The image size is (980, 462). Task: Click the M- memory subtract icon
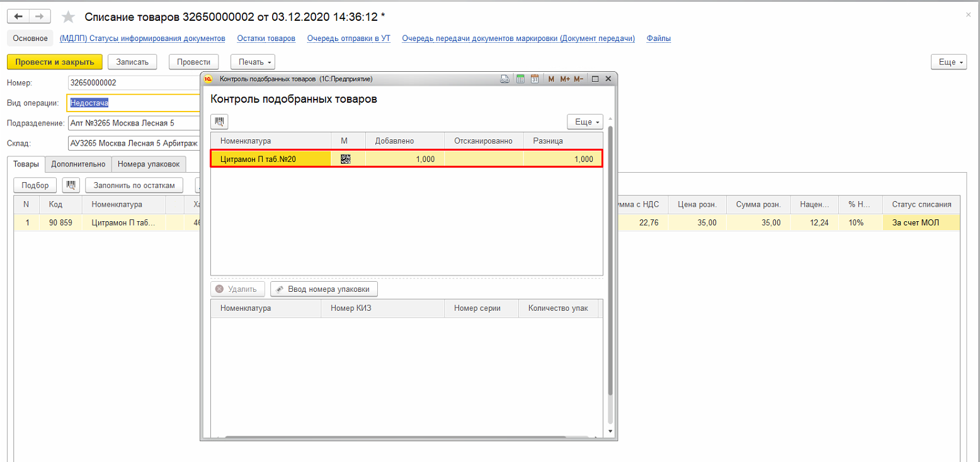[579, 79]
